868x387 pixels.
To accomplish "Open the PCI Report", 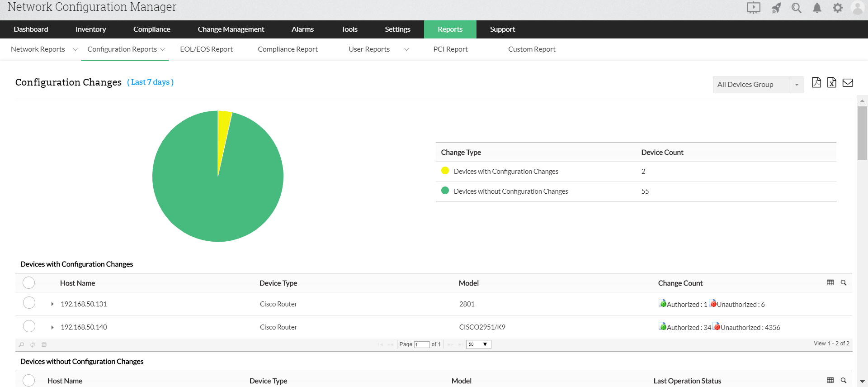I will tap(450, 49).
